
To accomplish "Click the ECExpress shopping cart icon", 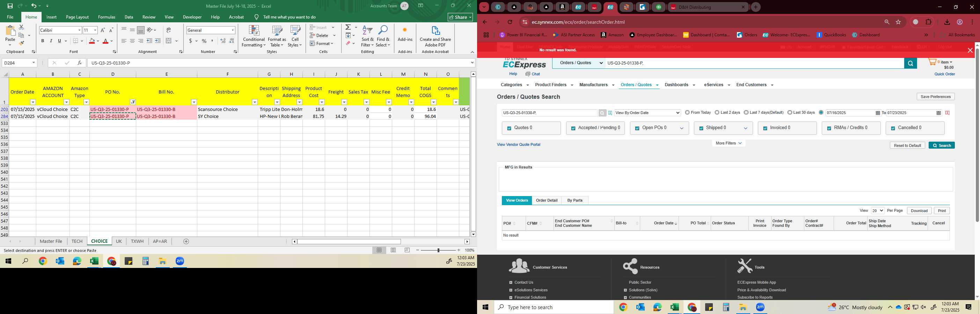I will coord(932,62).
